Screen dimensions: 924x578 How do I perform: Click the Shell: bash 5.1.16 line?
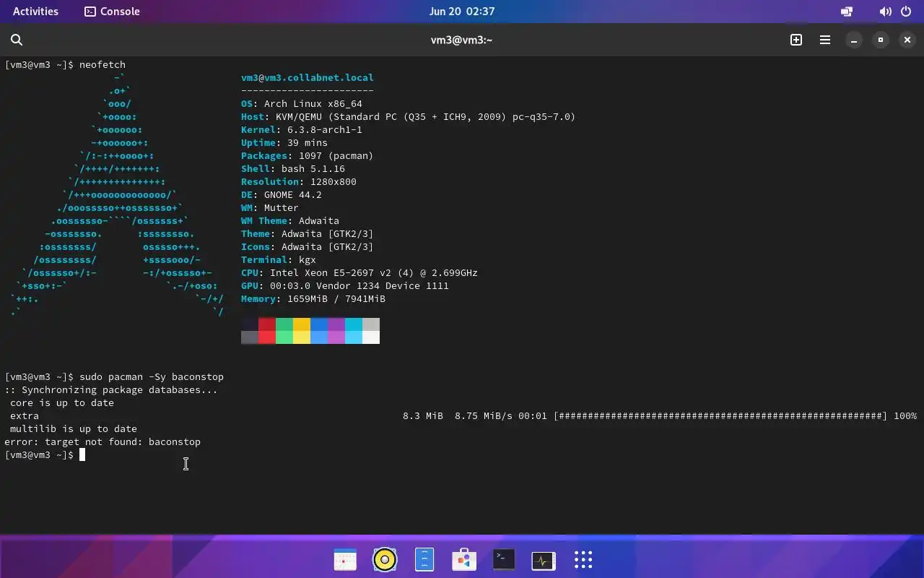[293, 169]
